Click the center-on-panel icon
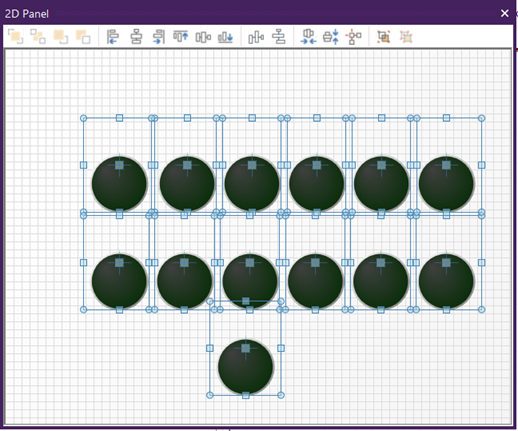 click(353, 36)
